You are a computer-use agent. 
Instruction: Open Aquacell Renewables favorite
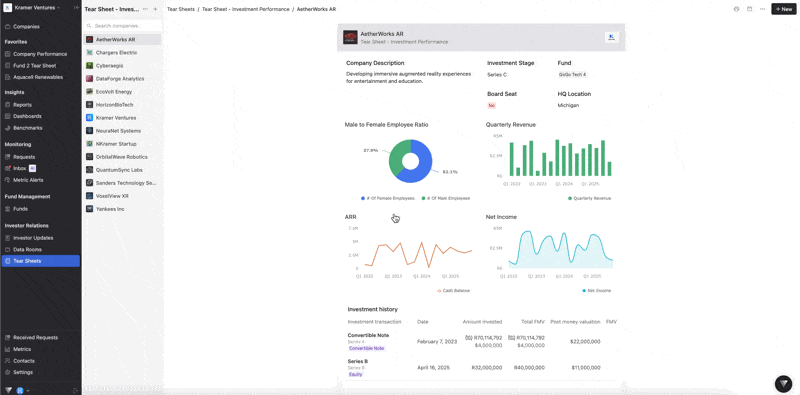pyautogui.click(x=38, y=77)
